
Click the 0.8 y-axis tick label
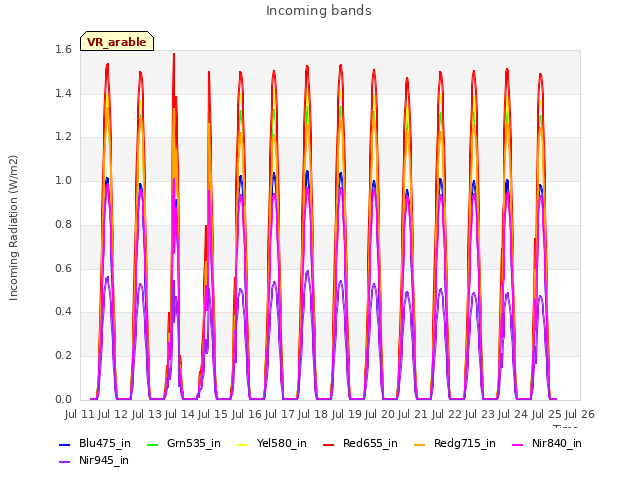(63, 224)
